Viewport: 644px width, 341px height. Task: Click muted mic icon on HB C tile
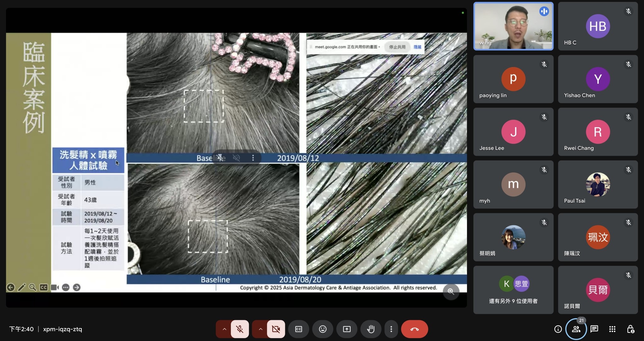coord(628,11)
